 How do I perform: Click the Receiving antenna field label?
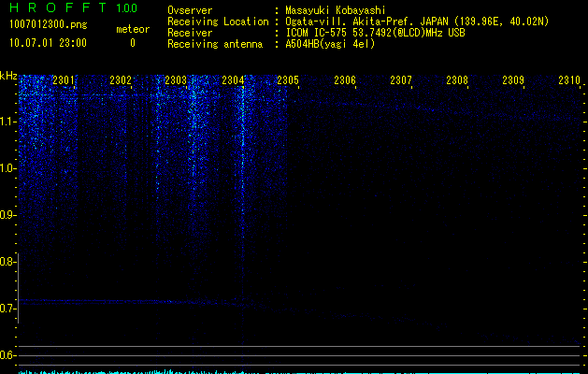tap(215, 44)
